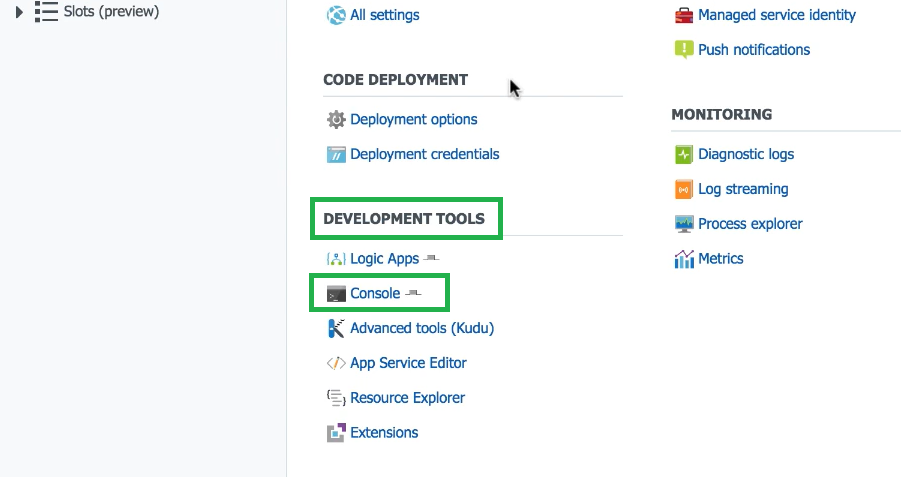Click the All settings globe icon
The height and width of the screenshot is (477, 901).
(x=336, y=15)
